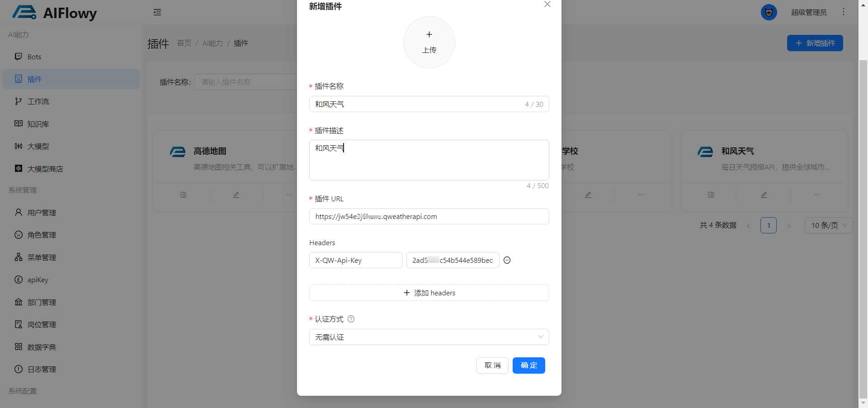Click the 确定 button
The height and width of the screenshot is (408, 868).
click(528, 365)
